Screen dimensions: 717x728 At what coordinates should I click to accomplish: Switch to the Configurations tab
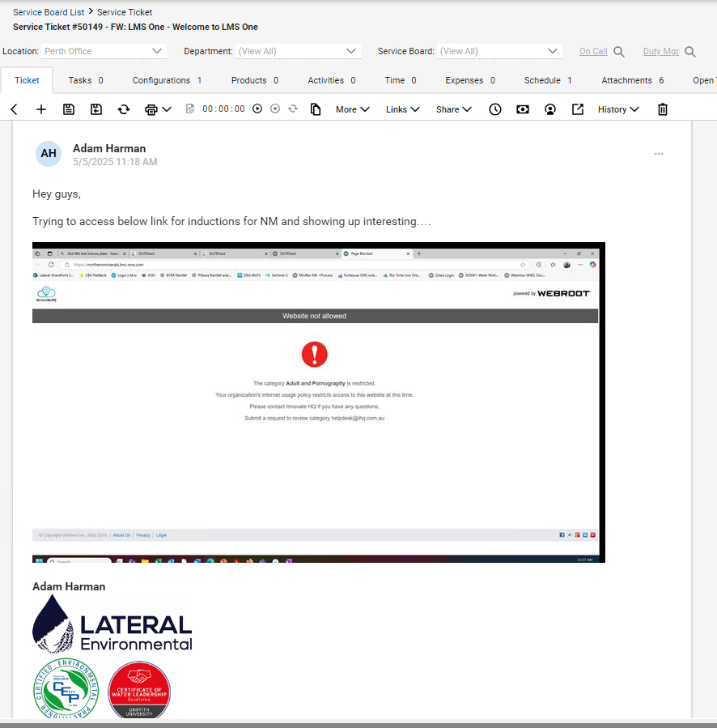(167, 80)
